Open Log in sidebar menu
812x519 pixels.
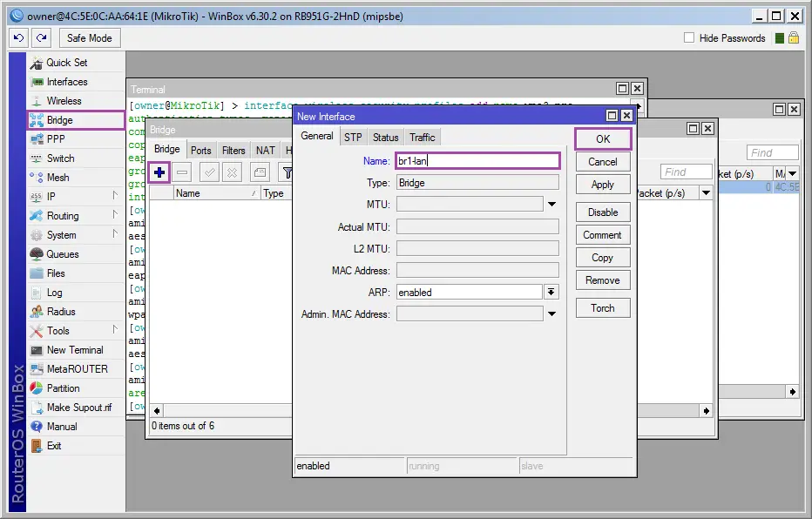(76, 293)
